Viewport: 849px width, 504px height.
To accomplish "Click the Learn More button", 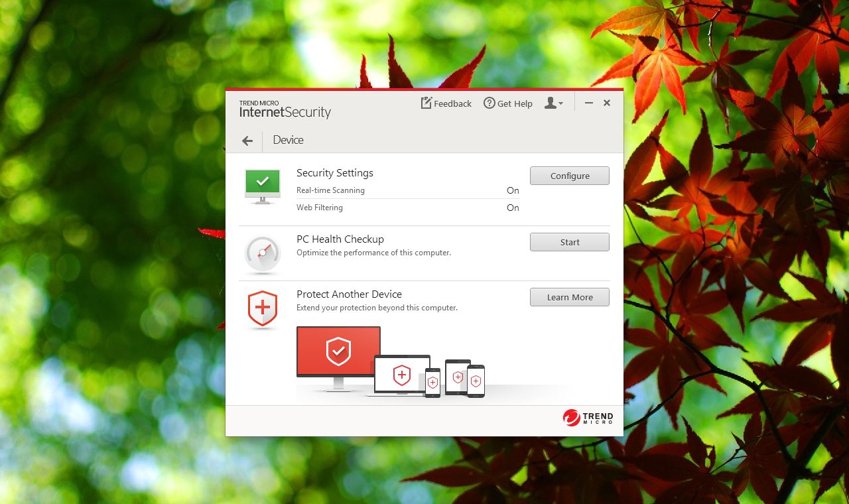I will (570, 297).
